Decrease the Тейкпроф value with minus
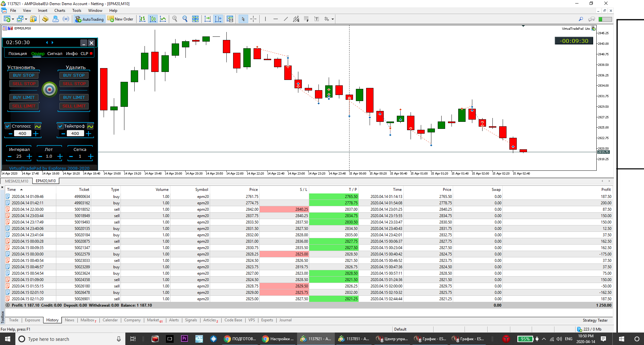644x345 pixels. (63, 134)
